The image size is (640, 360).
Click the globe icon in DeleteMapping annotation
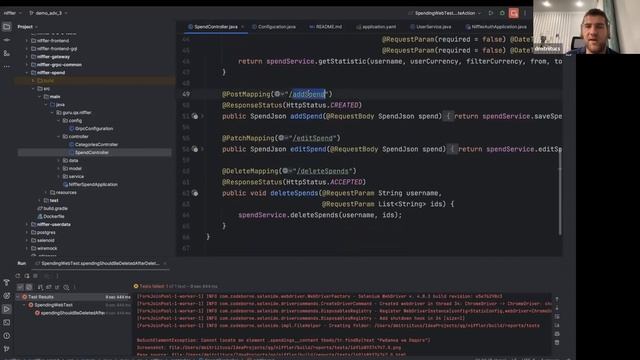pyautogui.click(x=285, y=171)
